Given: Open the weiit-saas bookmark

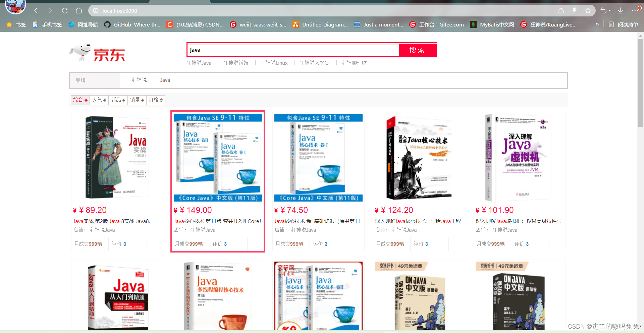Looking at the screenshot, I should click(258, 24).
